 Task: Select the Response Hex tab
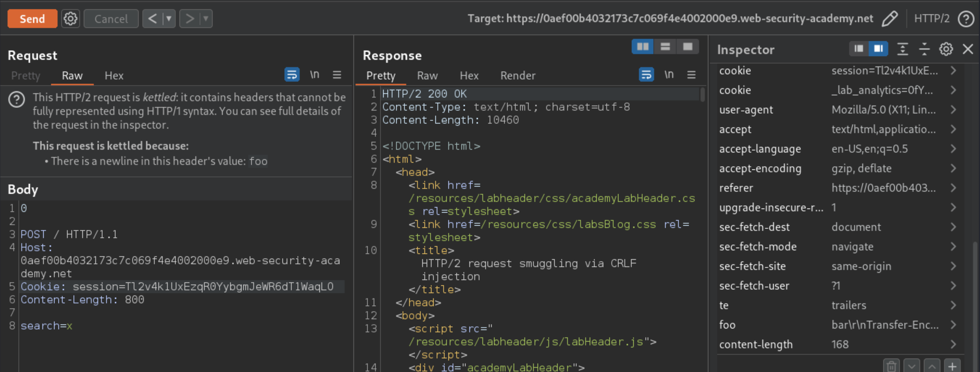click(469, 75)
